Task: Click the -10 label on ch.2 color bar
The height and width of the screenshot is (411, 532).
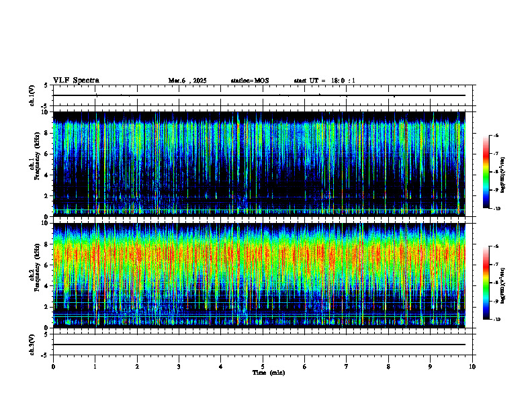Action: [496, 320]
